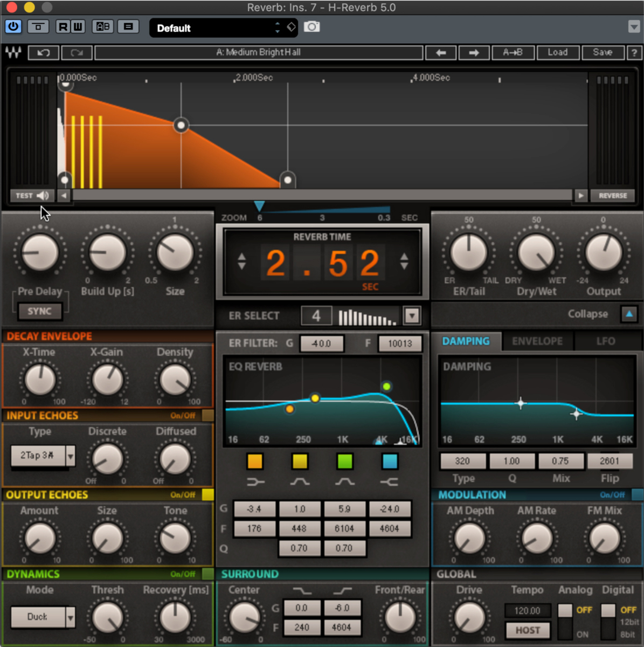This screenshot has height=647, width=644.
Task: Select the bell icon under the yellow swatch
Action: pyautogui.click(x=300, y=482)
